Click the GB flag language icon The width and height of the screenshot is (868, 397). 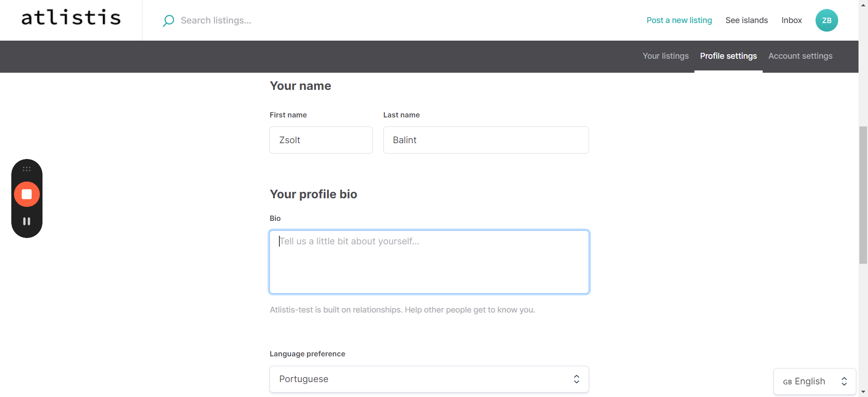pos(787,382)
